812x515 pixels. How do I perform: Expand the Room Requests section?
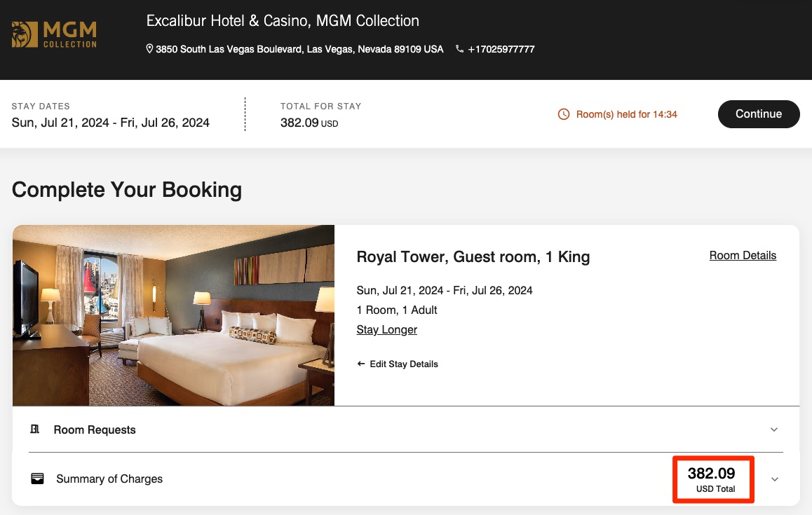pos(773,429)
